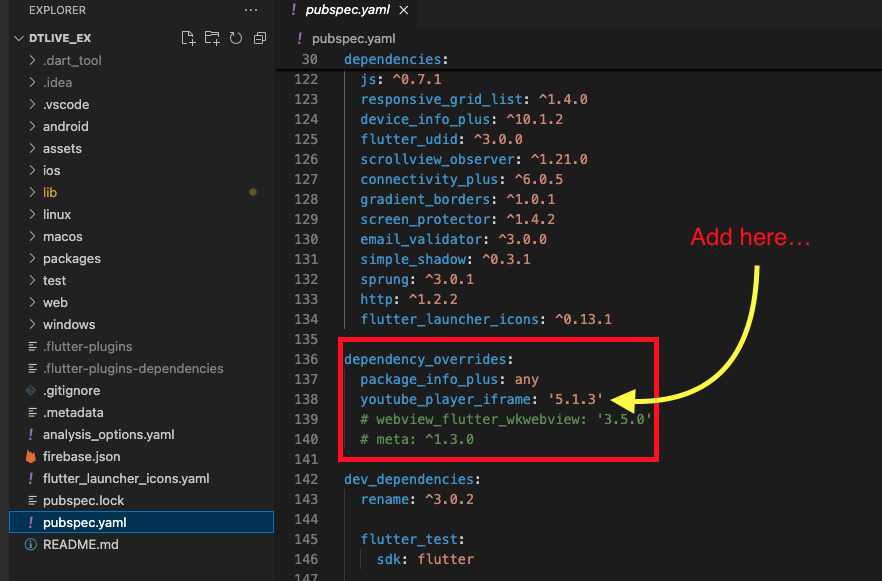Click the simple_shadow dependency line

[x=446, y=259]
